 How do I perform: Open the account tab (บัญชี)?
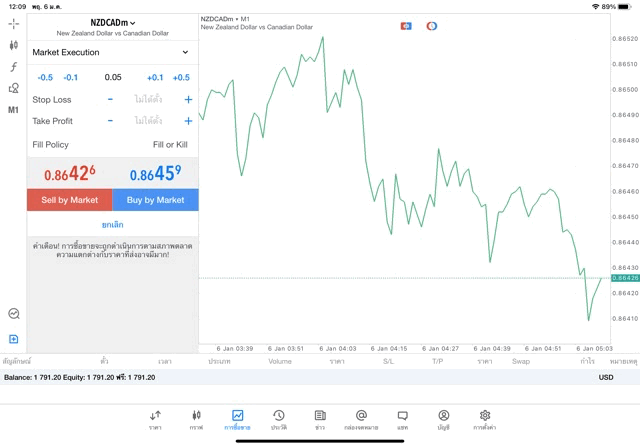point(444,420)
